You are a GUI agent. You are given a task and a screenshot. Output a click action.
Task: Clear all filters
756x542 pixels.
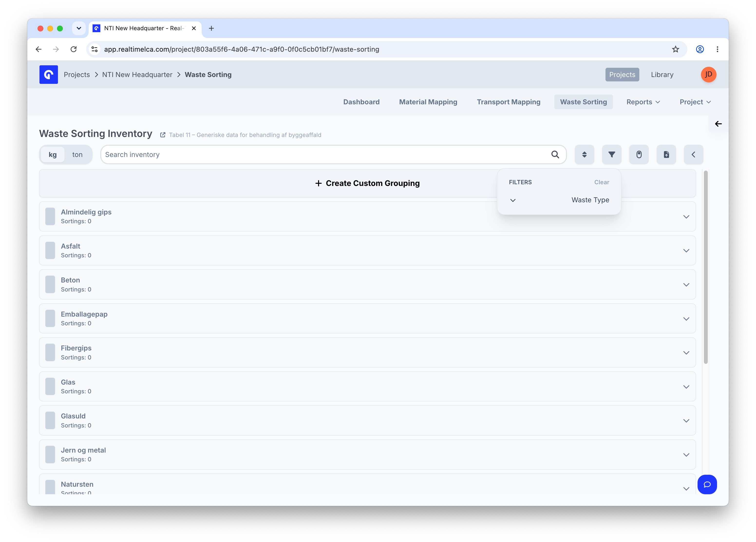coord(602,182)
